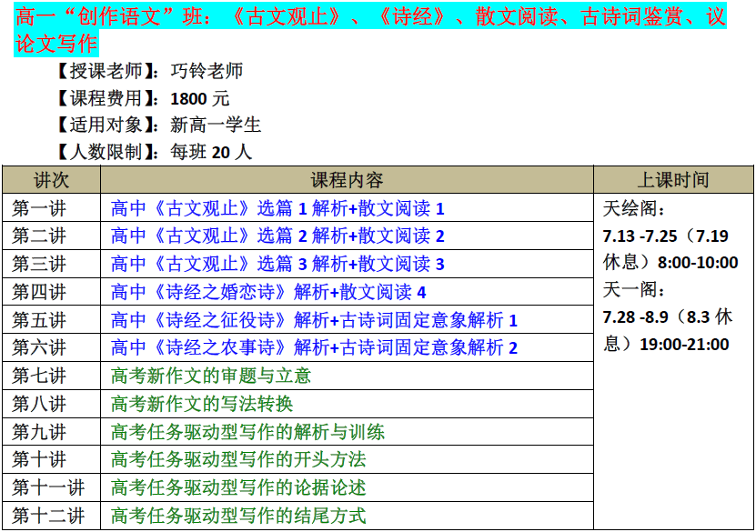
Task: Click 高中《诗经之婚恋诗》解析+散文阅读 4
Action: (268, 292)
